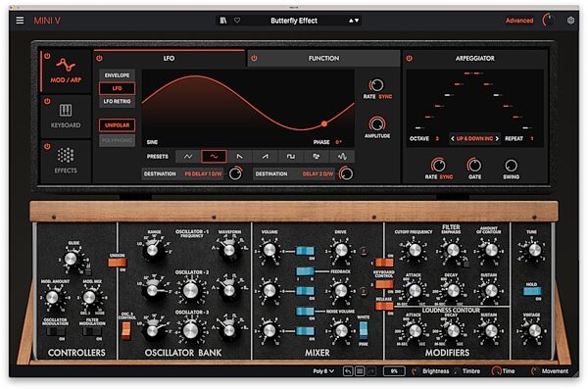Toggle the MOD / ARP section power icon
Screen dimensions: 588x389
pos(47,56)
